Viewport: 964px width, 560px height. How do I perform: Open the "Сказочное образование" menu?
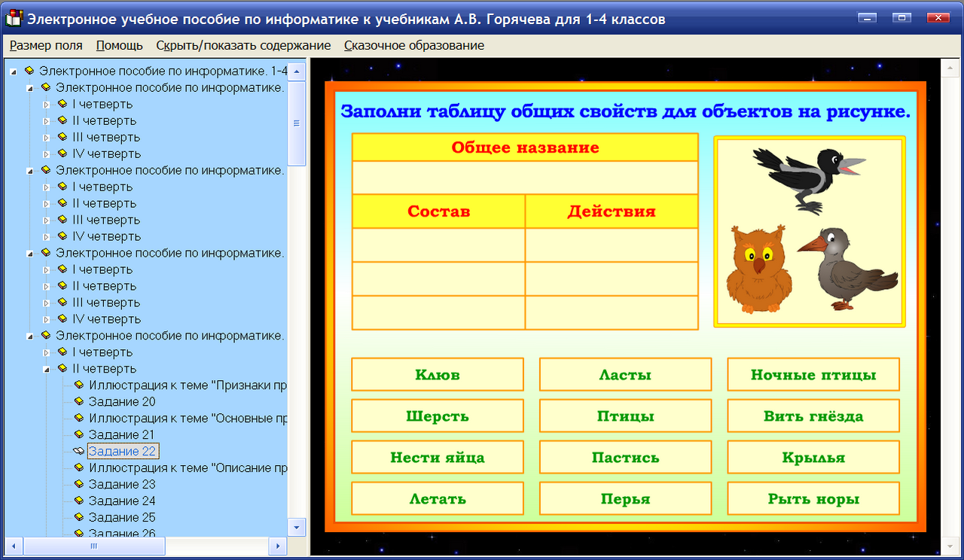413,45
